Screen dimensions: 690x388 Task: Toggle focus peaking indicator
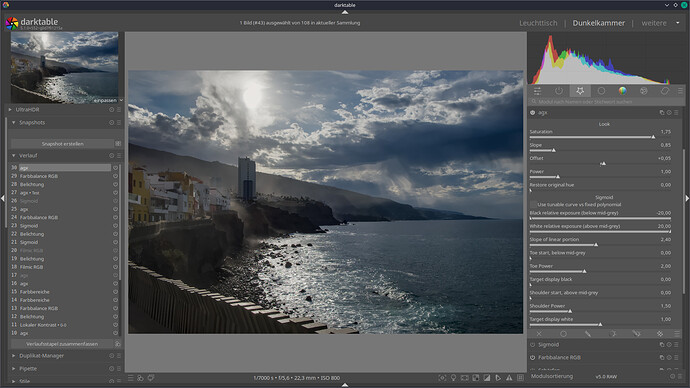click(442, 378)
